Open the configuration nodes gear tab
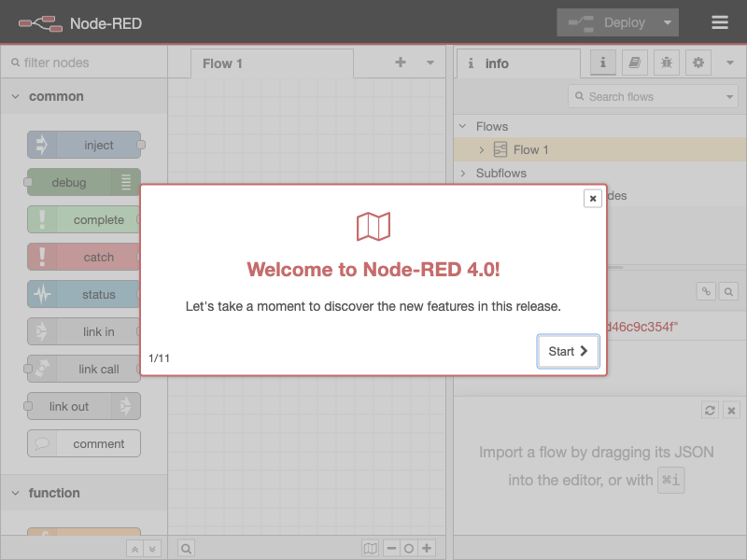The width and height of the screenshot is (747, 560). point(698,63)
